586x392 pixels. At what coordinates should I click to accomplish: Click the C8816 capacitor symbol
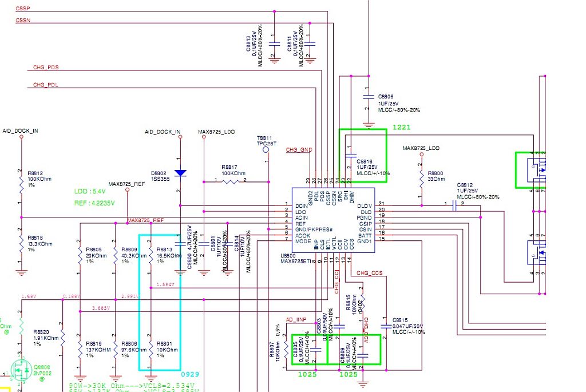coord(351,155)
